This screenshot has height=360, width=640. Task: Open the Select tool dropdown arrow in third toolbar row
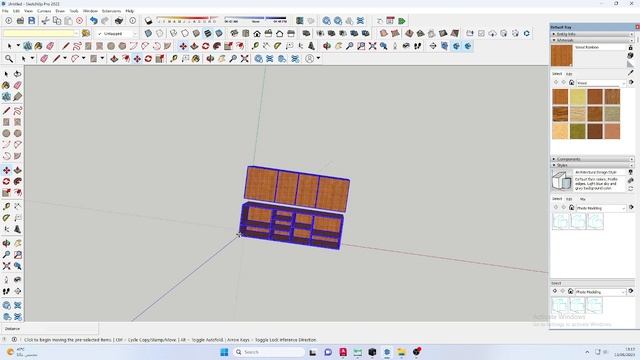point(18,46)
